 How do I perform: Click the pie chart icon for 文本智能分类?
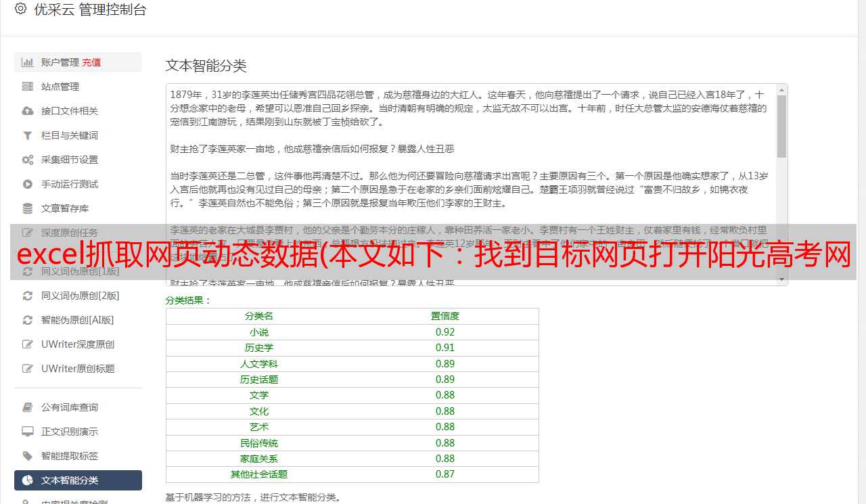(28, 480)
